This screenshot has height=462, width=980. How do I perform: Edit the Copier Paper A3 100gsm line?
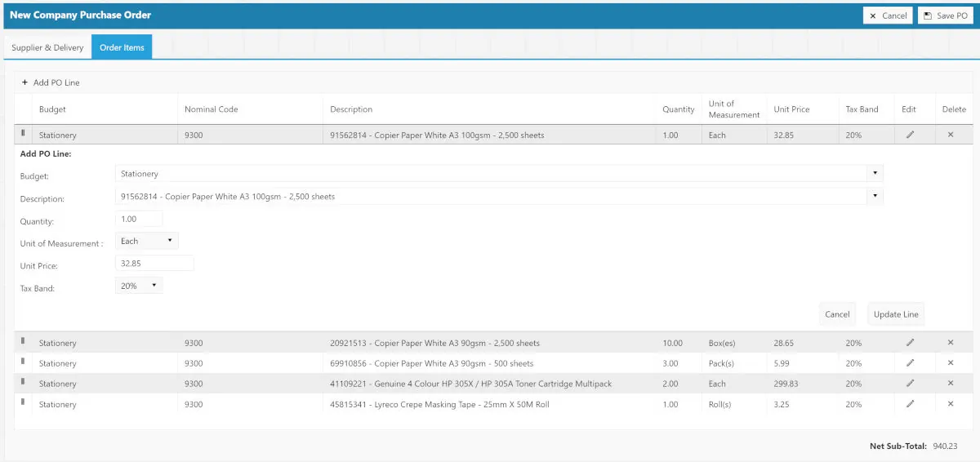(x=910, y=135)
